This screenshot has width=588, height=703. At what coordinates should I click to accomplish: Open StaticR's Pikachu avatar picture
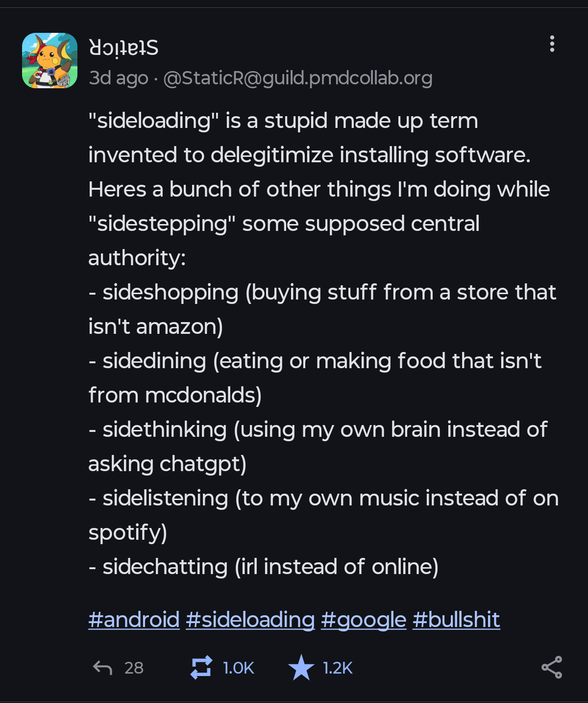pyautogui.click(x=50, y=61)
